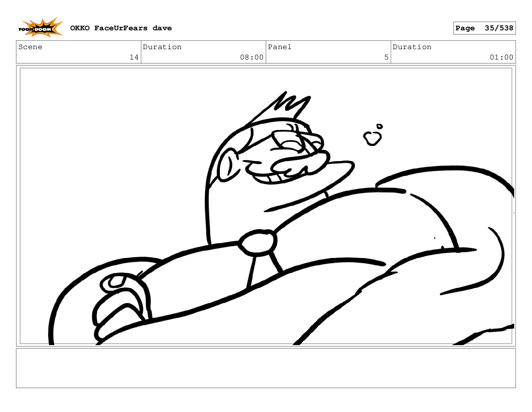The image size is (532, 412).
Task: Select the panel duration value '01:00'
Action: pyautogui.click(x=501, y=57)
